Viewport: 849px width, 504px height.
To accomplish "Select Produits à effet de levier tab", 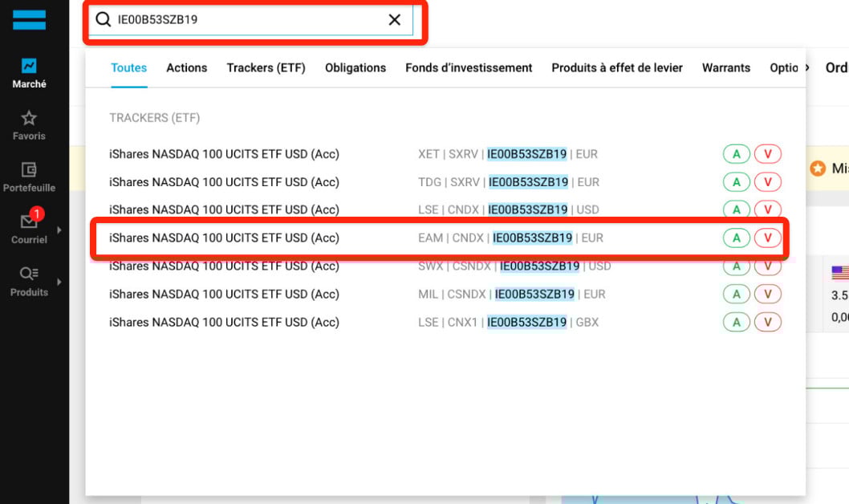I will tap(617, 68).
